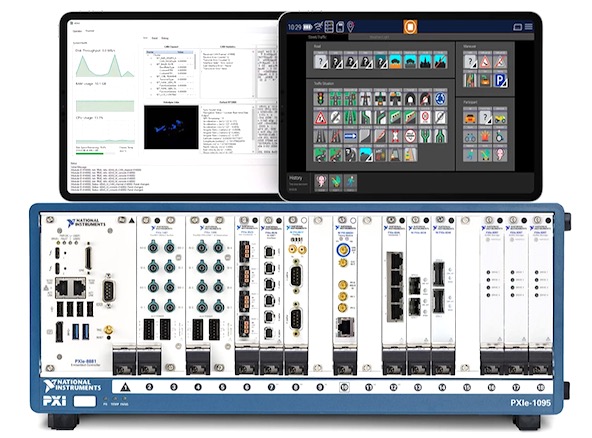Select the city skyline icon in Road panel
Screen dimensions: 592x438
(x=426, y=61)
